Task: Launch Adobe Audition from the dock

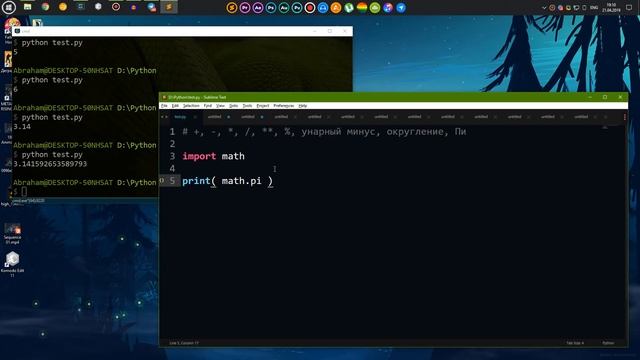Action: coord(284,7)
